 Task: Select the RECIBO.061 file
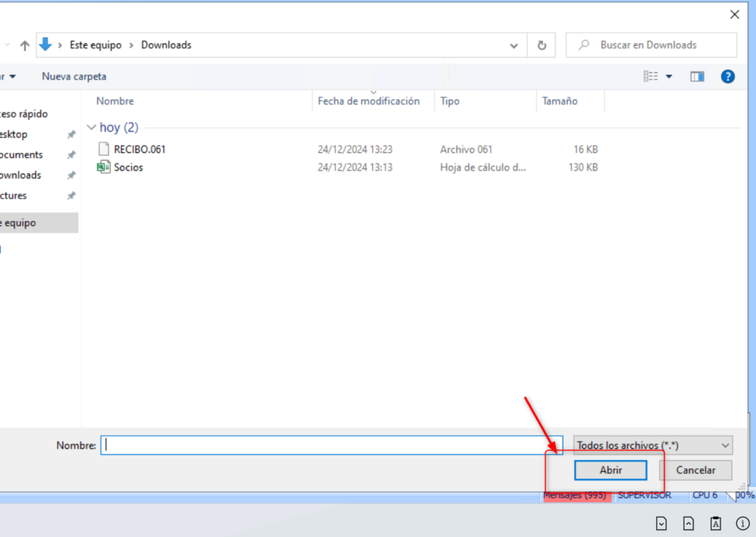[140, 149]
